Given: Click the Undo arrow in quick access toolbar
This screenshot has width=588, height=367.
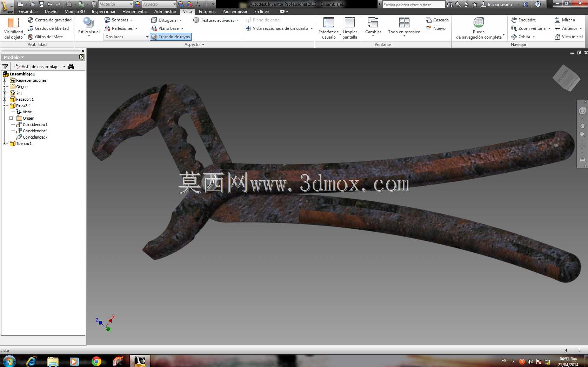Looking at the screenshot, I should 49,4.
